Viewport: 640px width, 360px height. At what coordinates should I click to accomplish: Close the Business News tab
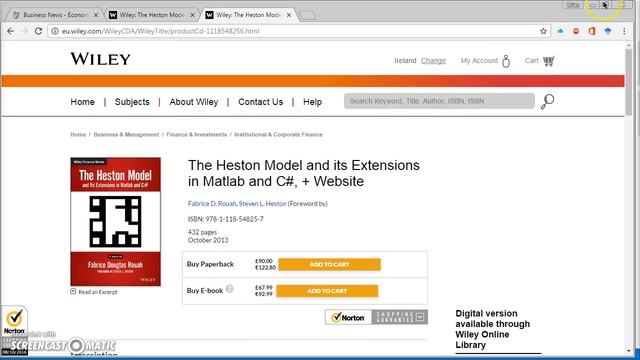(96, 15)
